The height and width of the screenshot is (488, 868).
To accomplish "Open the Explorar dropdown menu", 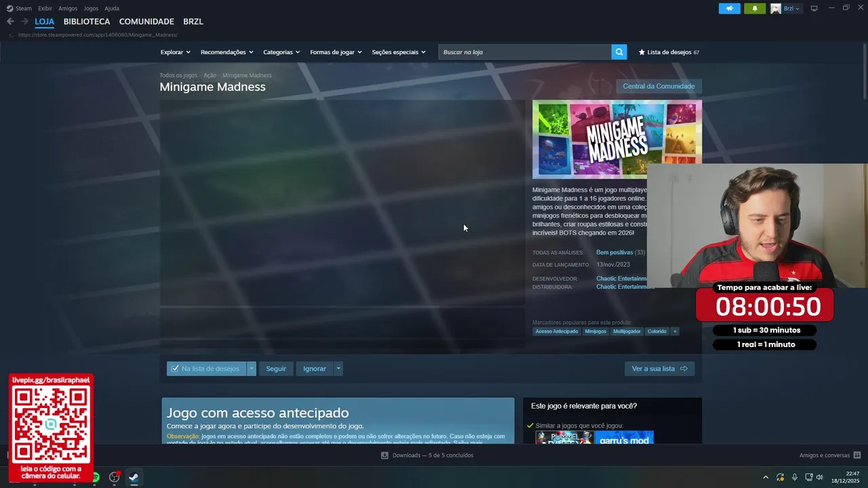I will [175, 52].
